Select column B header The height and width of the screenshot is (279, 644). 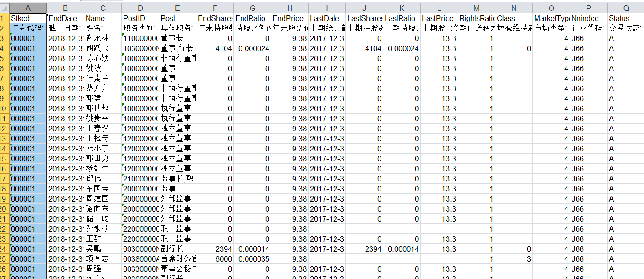click(66, 8)
